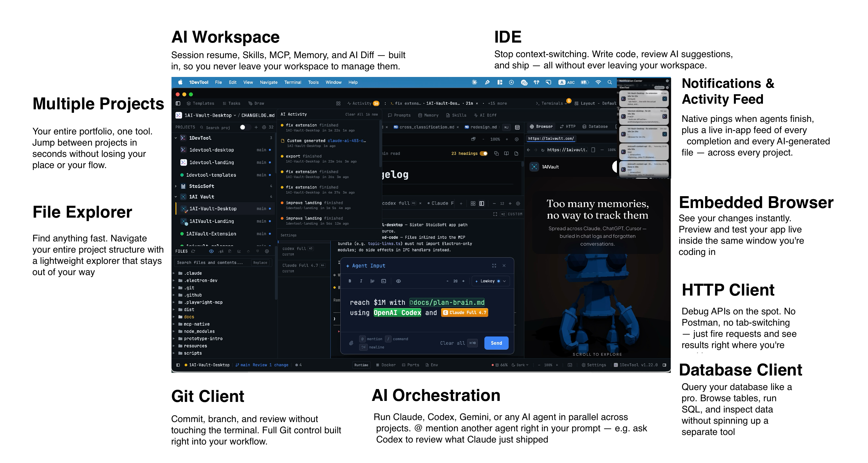The image size is (868, 463).
Task: Toggle the preview eye in Agent Input
Action: coord(398,281)
